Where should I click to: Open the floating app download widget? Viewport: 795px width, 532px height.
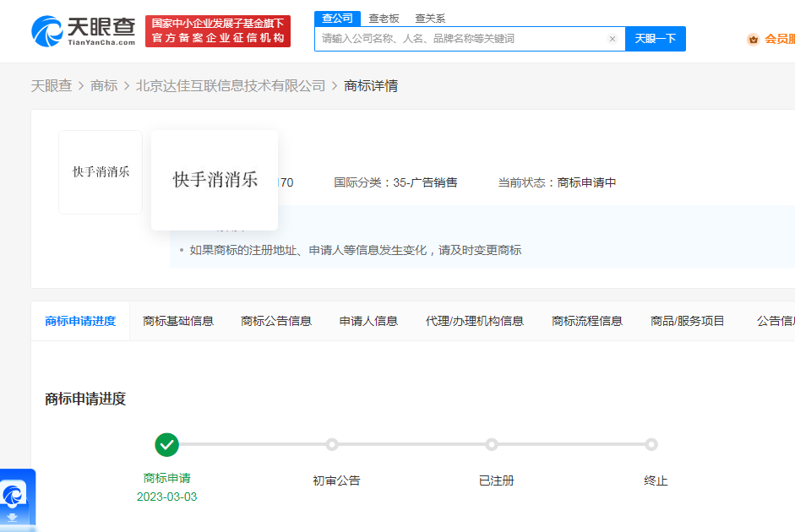(17, 501)
